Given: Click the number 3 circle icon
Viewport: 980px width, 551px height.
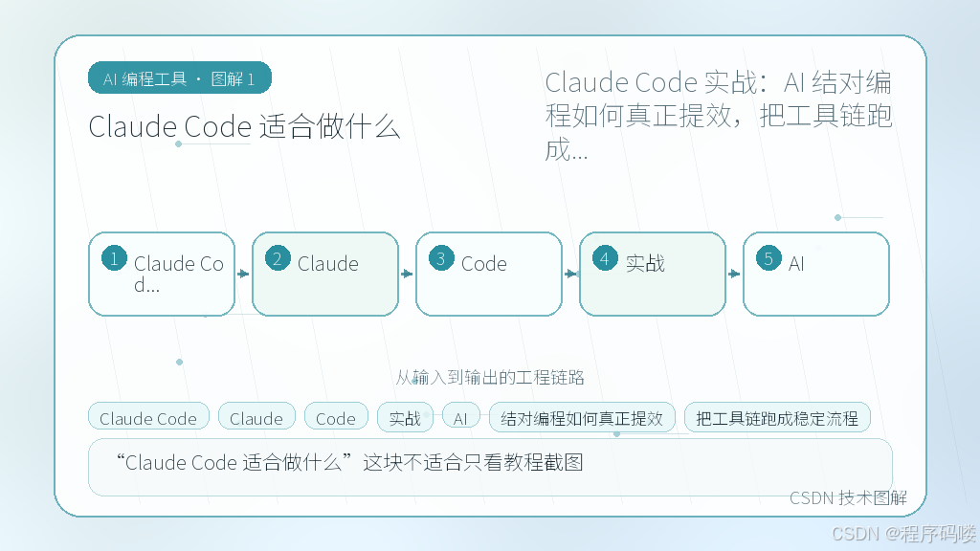Looking at the screenshot, I should (x=441, y=258).
